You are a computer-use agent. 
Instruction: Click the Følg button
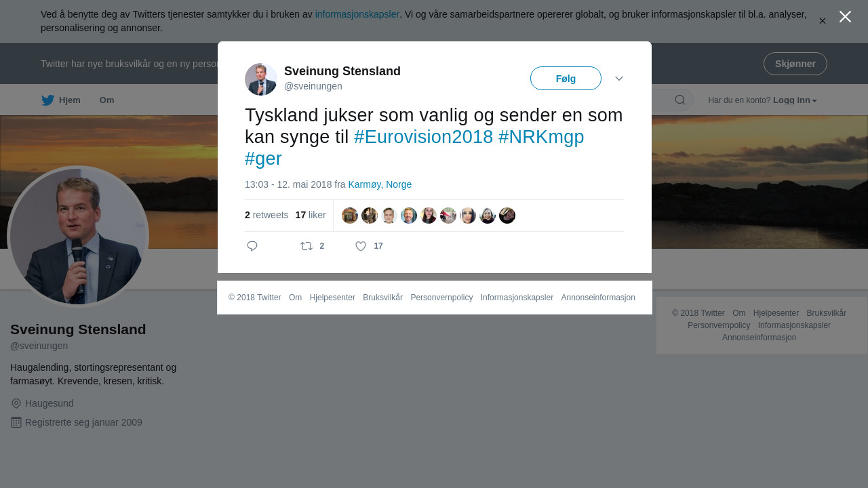pos(566,79)
